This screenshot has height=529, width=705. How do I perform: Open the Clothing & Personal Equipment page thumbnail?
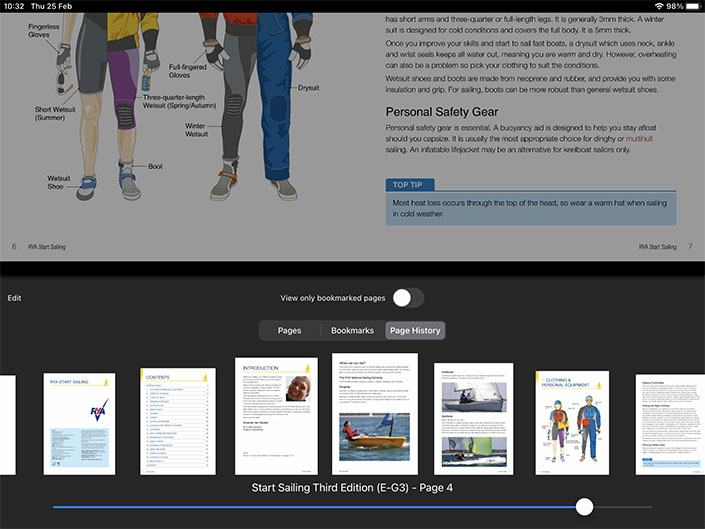(572, 422)
